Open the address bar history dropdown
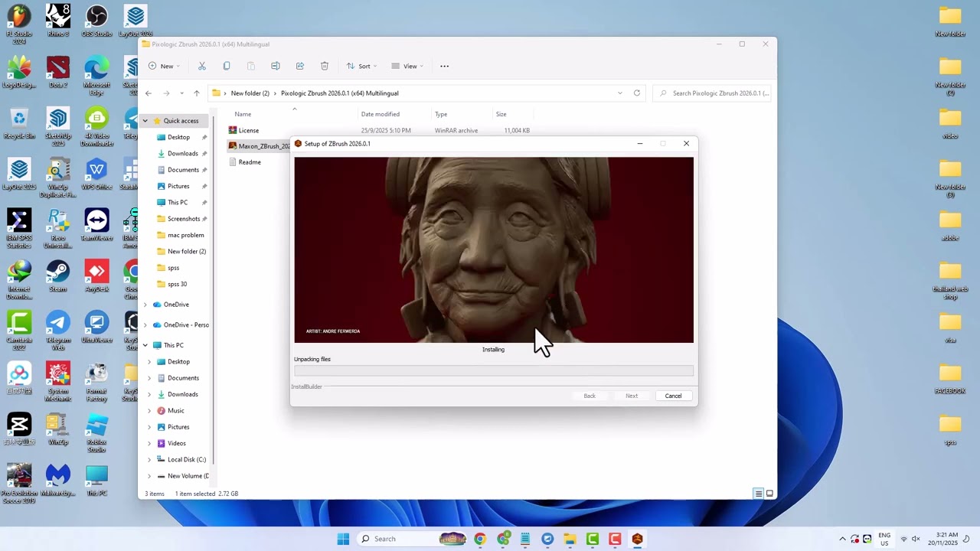 point(619,93)
